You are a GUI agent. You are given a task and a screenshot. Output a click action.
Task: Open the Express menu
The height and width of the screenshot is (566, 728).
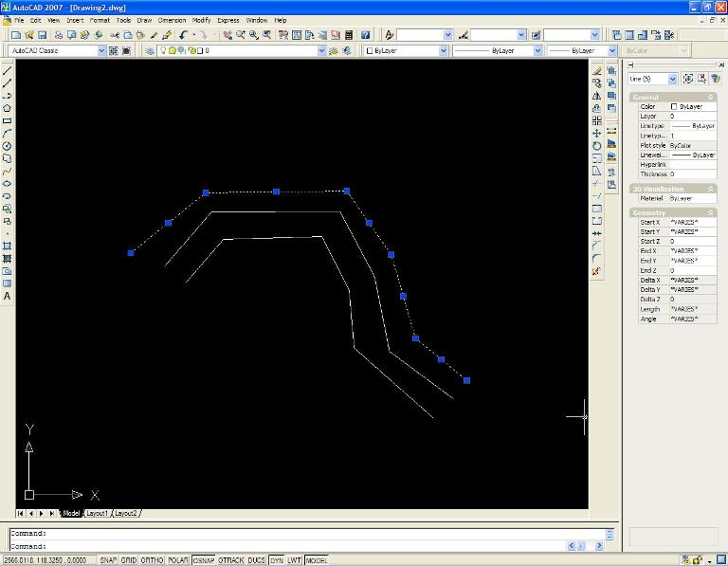[x=227, y=21]
